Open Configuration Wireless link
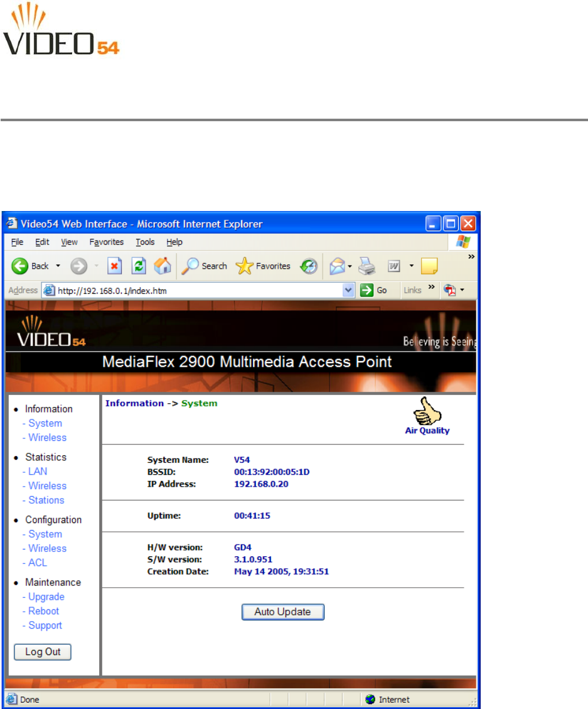Screen dimensions: 588x709 click(x=47, y=548)
